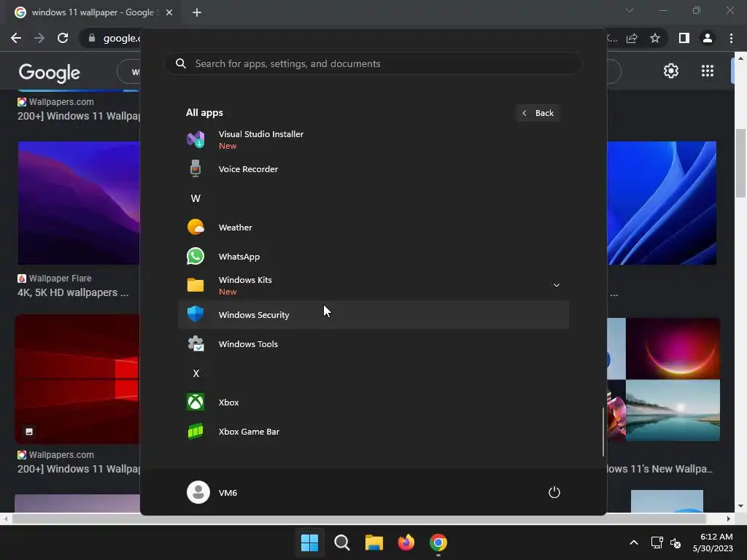Viewport: 747px width, 560px height.
Task: Open Xbox Game Bar
Action: click(x=373, y=432)
